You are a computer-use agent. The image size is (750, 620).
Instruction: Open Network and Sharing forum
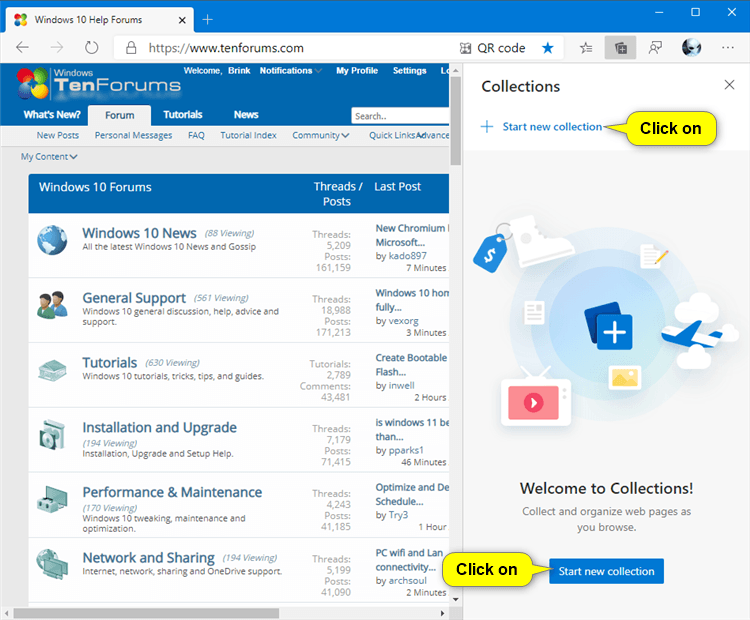[148, 558]
